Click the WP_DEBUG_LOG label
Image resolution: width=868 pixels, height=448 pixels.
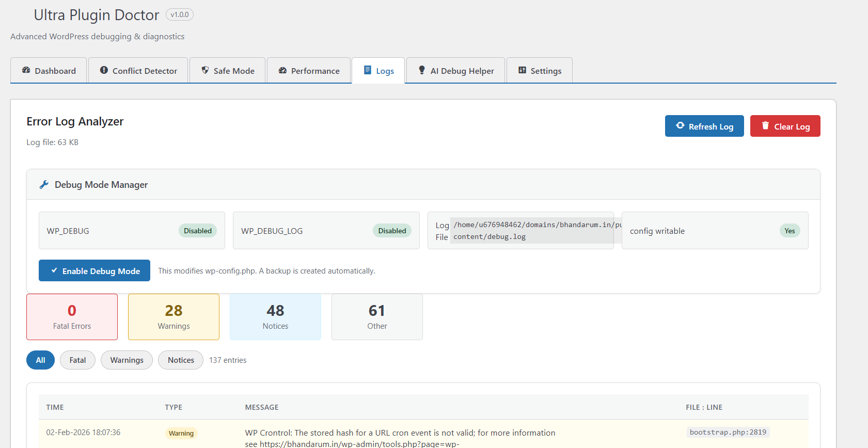click(272, 231)
